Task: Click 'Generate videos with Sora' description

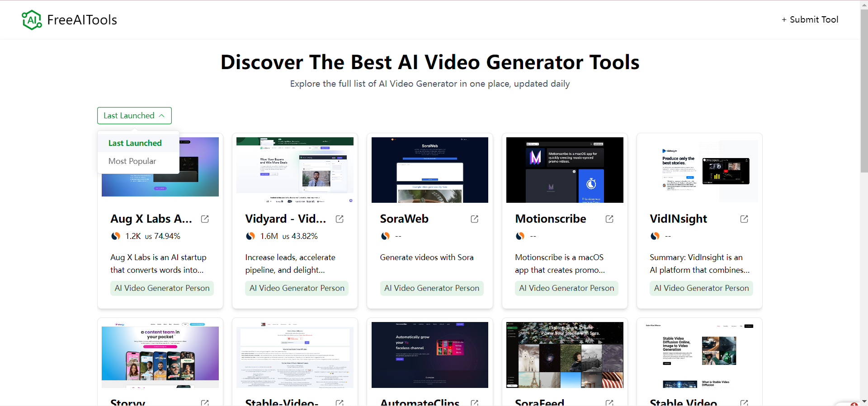Action: click(427, 257)
